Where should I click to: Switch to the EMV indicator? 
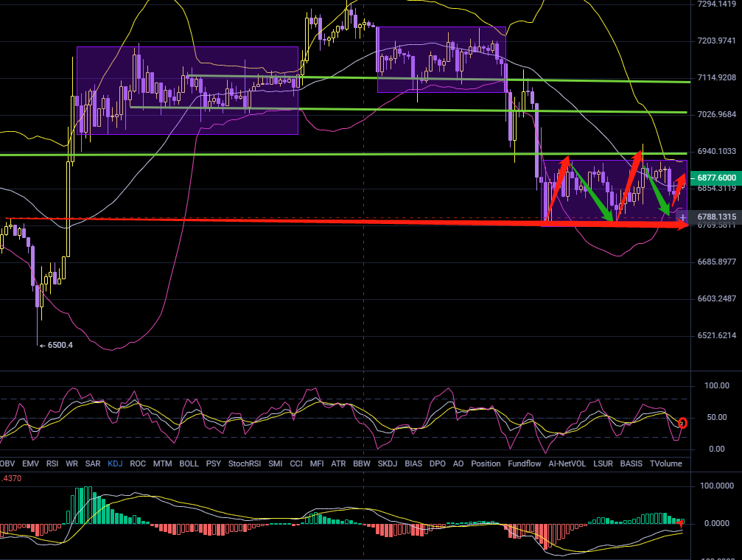point(30,463)
